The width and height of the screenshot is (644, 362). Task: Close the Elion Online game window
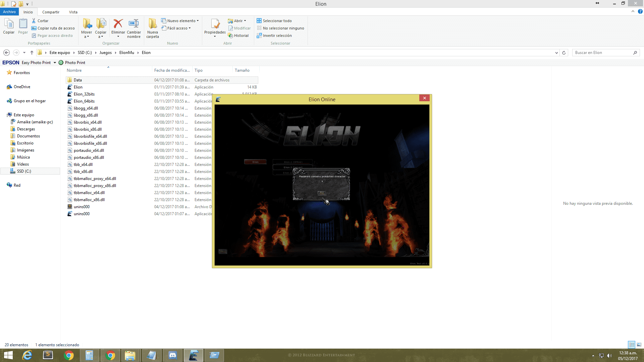coord(424,98)
